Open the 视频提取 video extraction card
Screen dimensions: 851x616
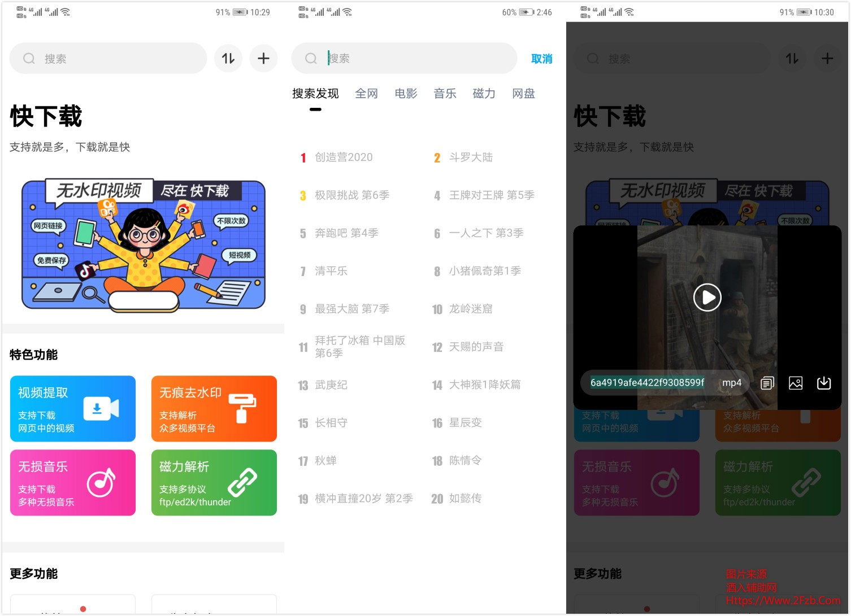(73, 409)
